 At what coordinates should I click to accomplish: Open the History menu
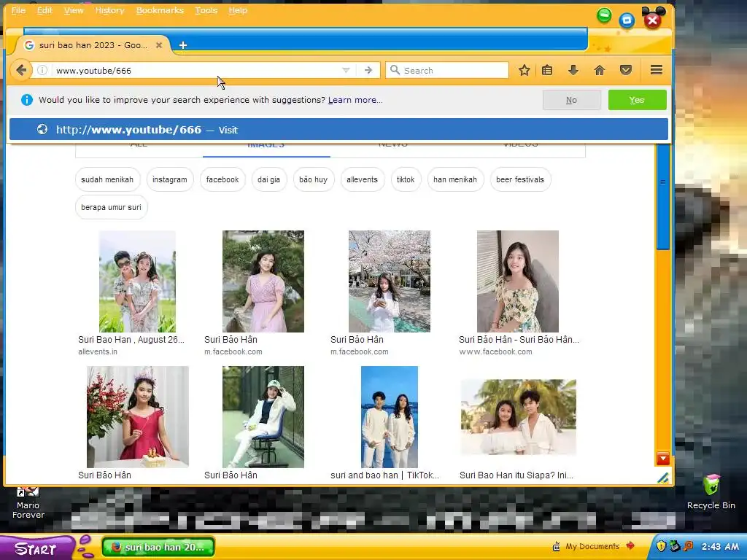point(109,10)
